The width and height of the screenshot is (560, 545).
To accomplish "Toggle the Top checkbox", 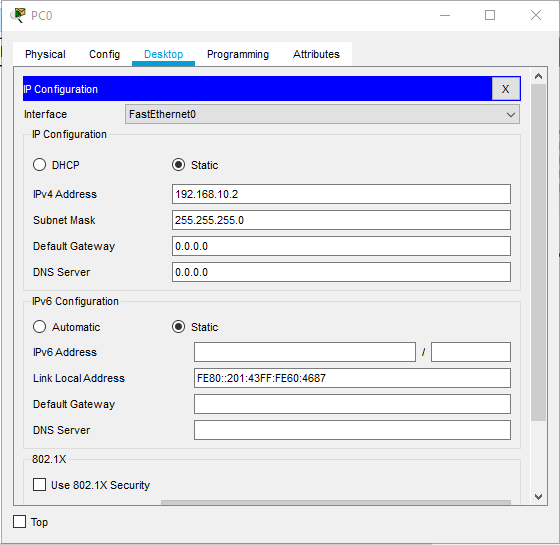I will pos(20,522).
